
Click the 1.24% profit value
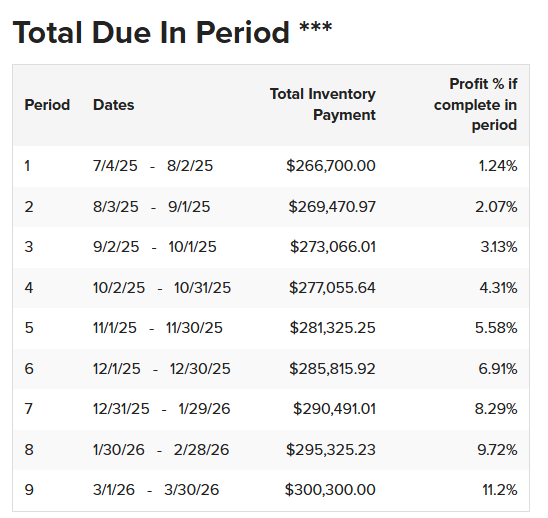click(498, 166)
